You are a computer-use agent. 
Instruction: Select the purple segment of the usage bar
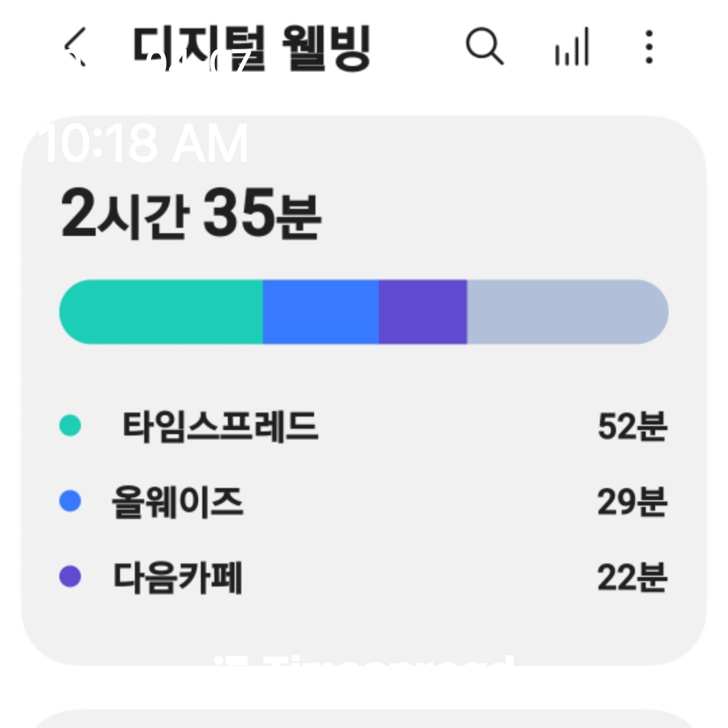pyautogui.click(x=423, y=312)
